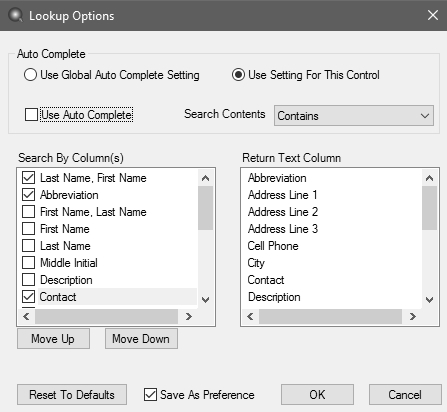Viewport: 447px width, 412px height.
Task: Click up arrow in Search By Columns scrollbar
Action: point(206,178)
